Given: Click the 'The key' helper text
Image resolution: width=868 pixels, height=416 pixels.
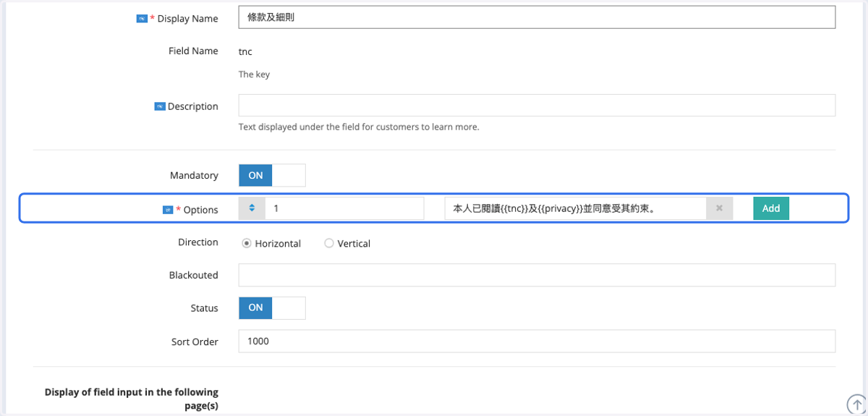Looking at the screenshot, I should 254,74.
